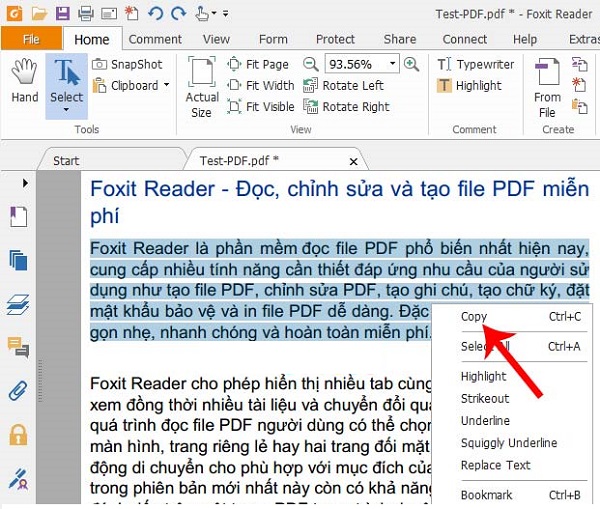600x509 pixels.
Task: Take a SnapShot of the page
Action: click(127, 64)
